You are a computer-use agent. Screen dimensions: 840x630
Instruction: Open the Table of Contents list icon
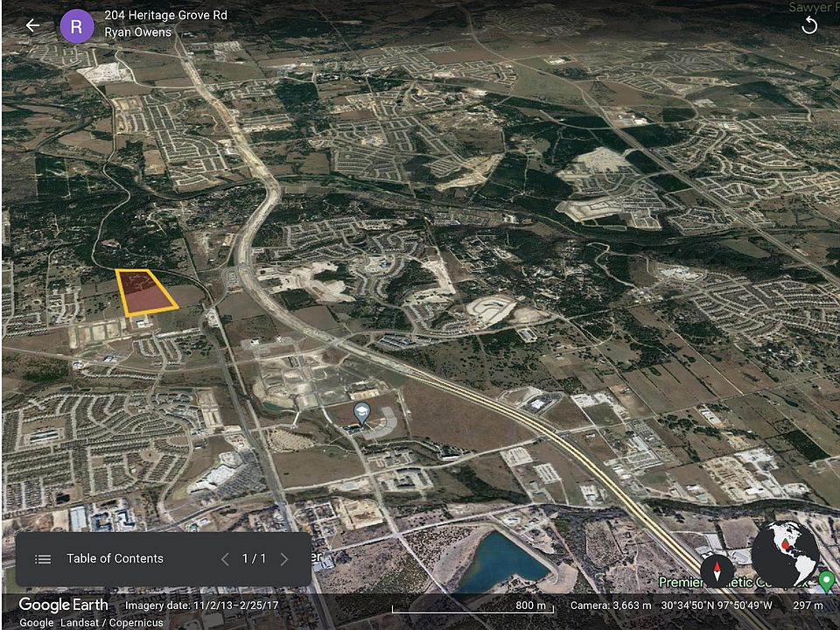(x=42, y=559)
